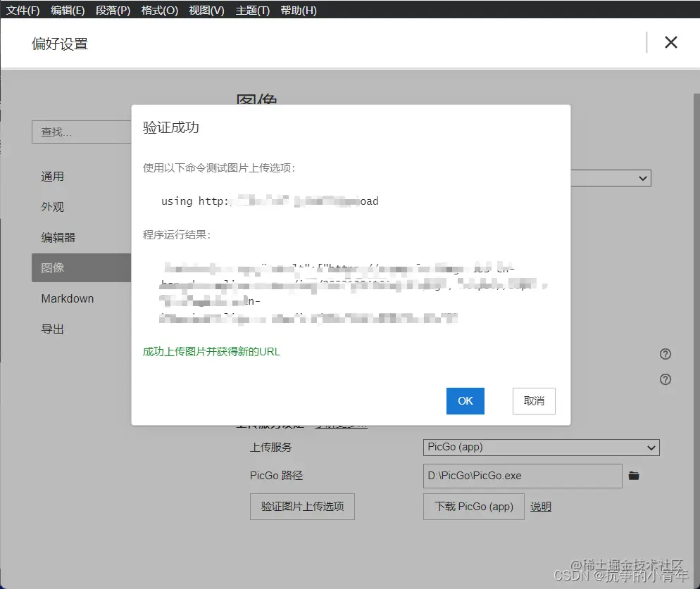
Task: Open the 帮助(H) menu
Action: [299, 10]
